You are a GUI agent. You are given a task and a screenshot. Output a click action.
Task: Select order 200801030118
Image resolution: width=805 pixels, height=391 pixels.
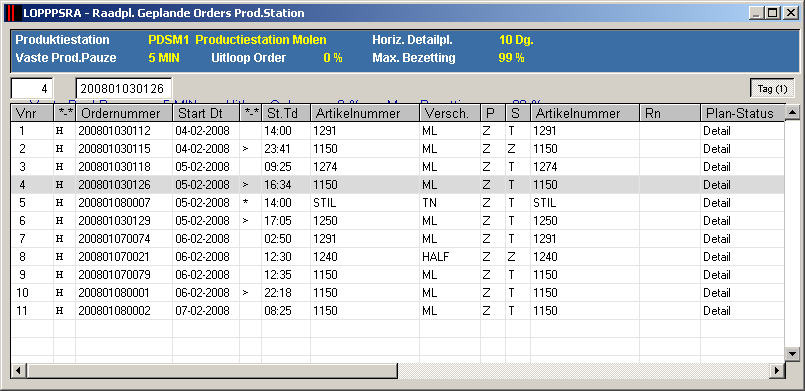tap(114, 167)
